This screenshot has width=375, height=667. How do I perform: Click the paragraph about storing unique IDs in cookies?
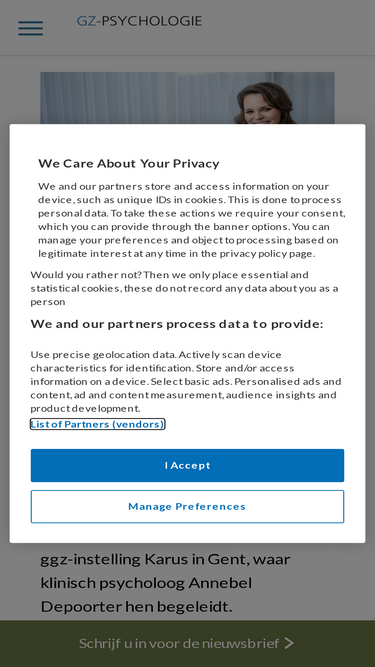(191, 219)
